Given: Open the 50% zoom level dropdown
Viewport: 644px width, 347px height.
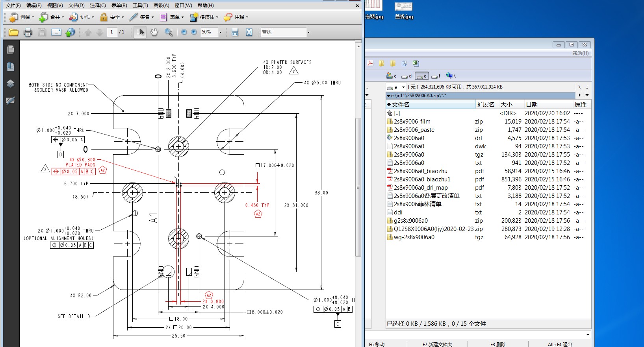Looking at the screenshot, I should pos(220,32).
